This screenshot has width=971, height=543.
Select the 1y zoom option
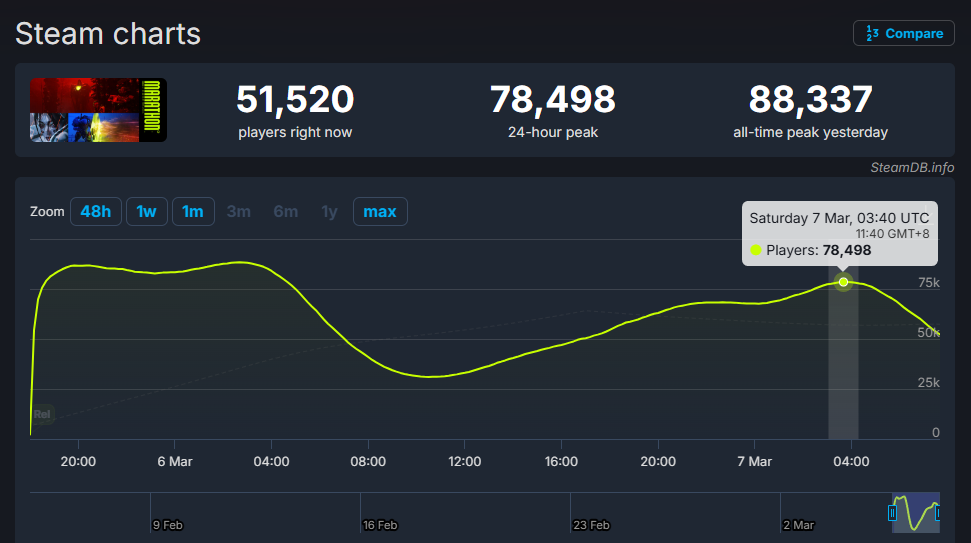[329, 212]
